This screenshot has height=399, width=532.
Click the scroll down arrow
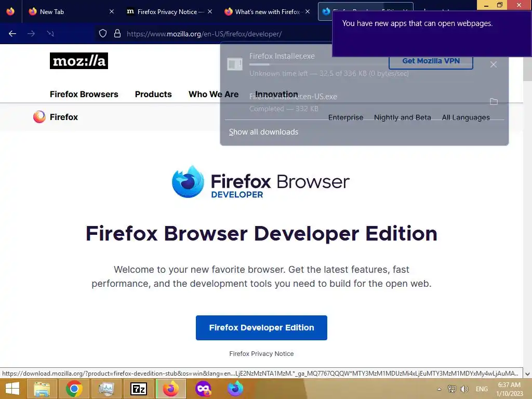[527, 374]
